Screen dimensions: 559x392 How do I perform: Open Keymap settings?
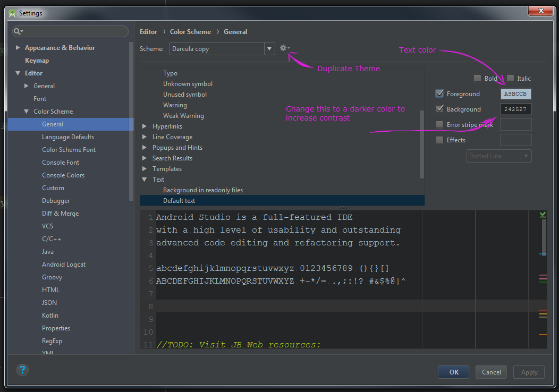point(37,61)
